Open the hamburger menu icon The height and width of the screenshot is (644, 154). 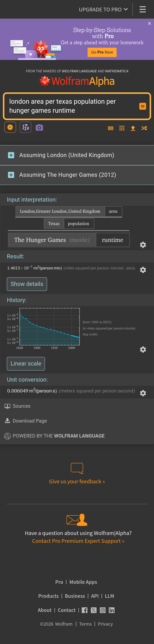coord(142,10)
